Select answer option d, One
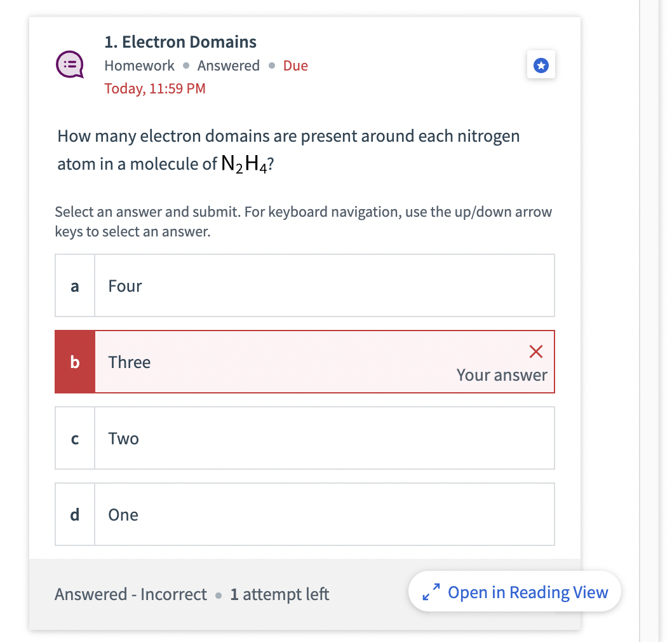The width and height of the screenshot is (672, 642). point(305,514)
